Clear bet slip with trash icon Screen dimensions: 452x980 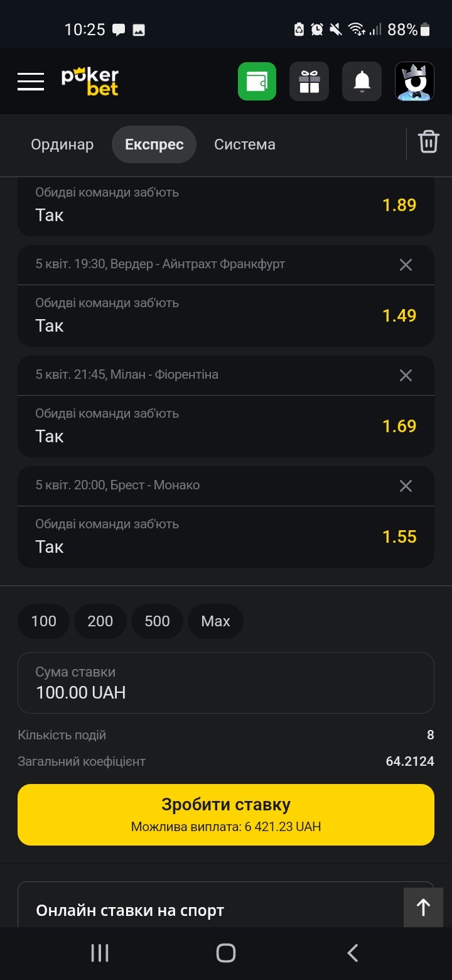(x=429, y=142)
